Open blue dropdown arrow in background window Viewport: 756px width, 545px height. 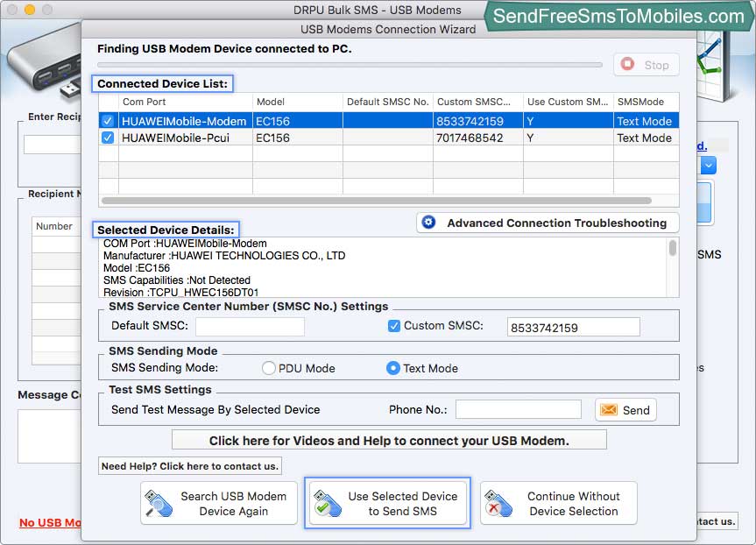tap(709, 166)
